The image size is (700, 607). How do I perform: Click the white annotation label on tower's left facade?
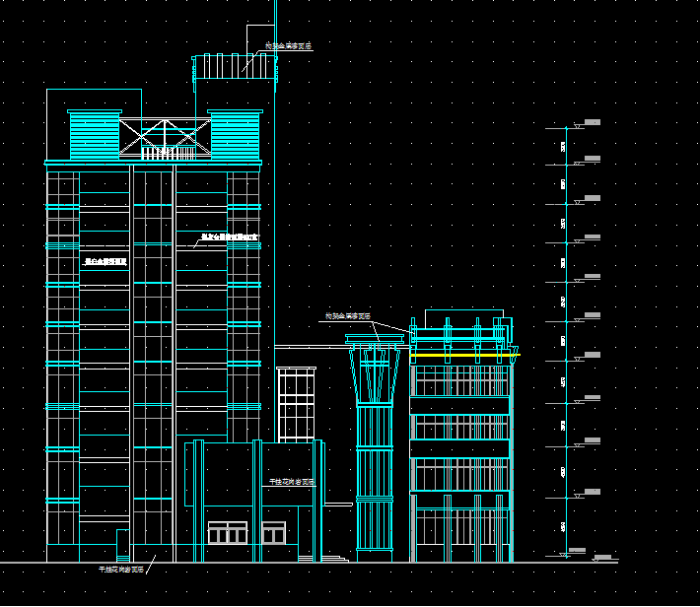105,261
